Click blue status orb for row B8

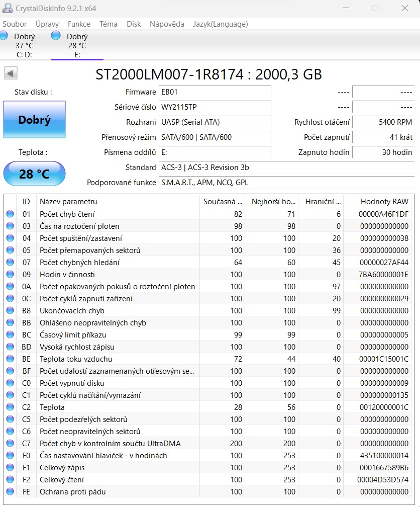pos(11,310)
